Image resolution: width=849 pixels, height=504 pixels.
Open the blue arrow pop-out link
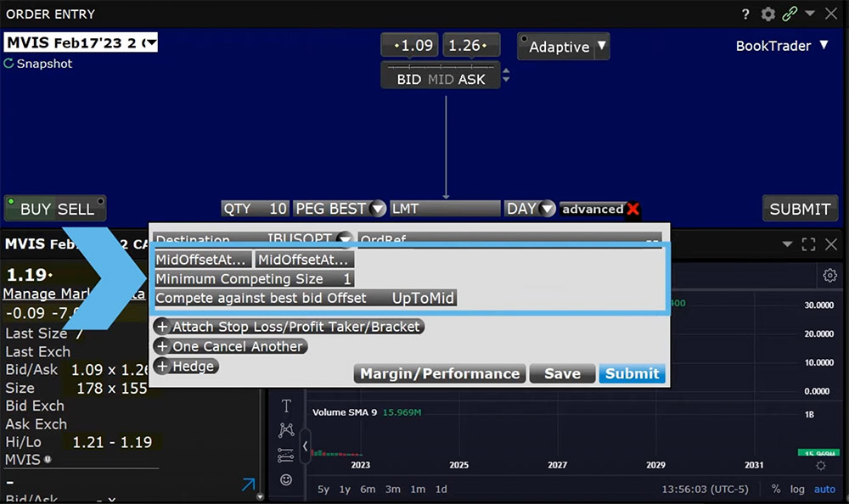click(x=249, y=484)
